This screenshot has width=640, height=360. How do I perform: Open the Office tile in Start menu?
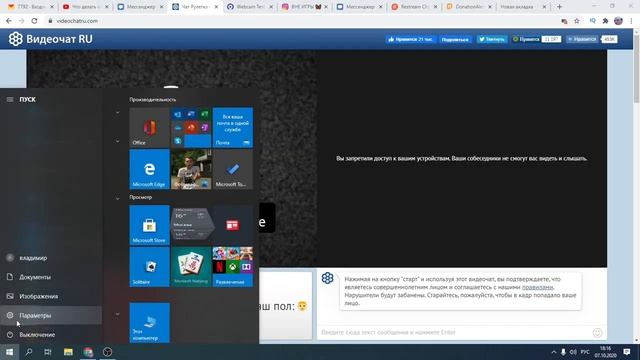click(149, 127)
